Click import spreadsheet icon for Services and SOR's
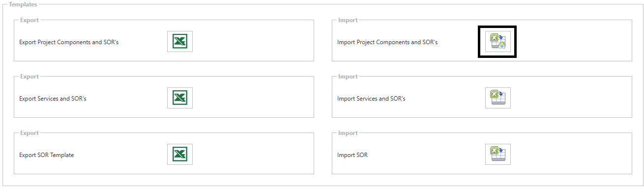 (x=498, y=98)
